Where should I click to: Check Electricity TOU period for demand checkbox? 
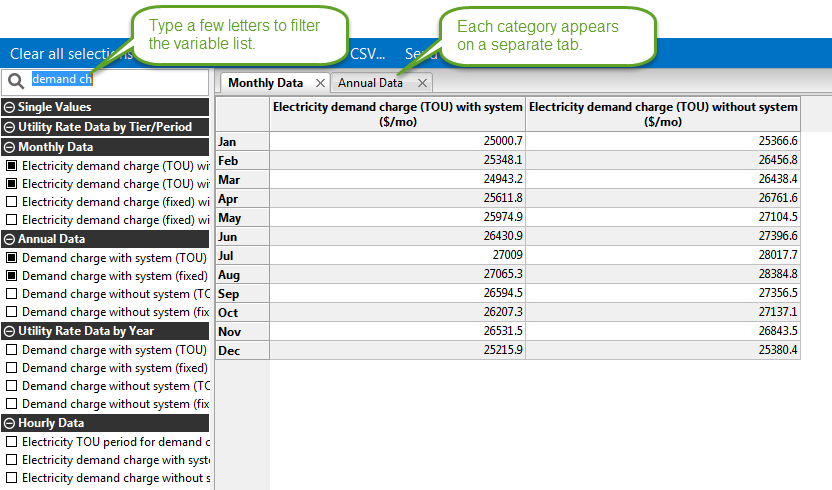[12, 442]
